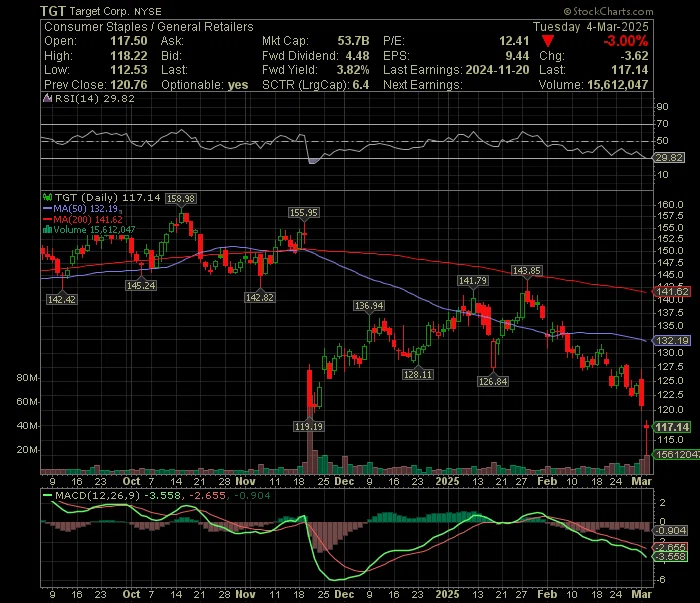
Task: Click the 160.0 price axis label
Action: pyautogui.click(x=670, y=204)
